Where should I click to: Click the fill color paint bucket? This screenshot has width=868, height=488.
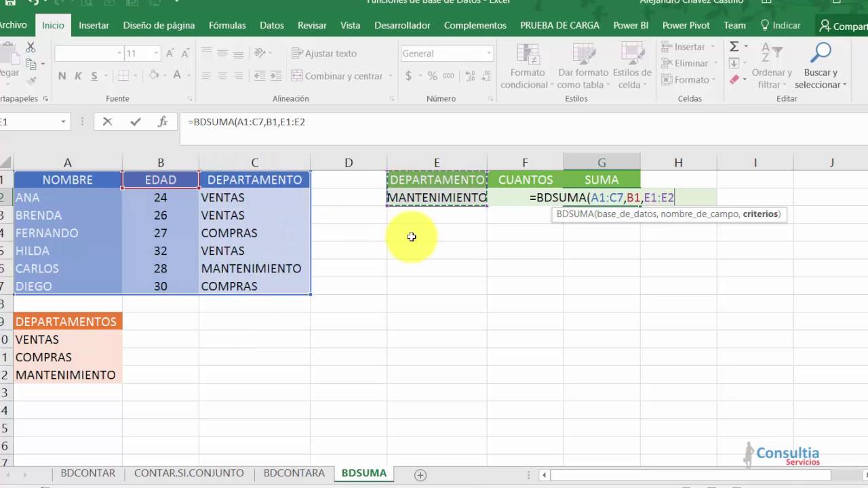pyautogui.click(x=154, y=76)
